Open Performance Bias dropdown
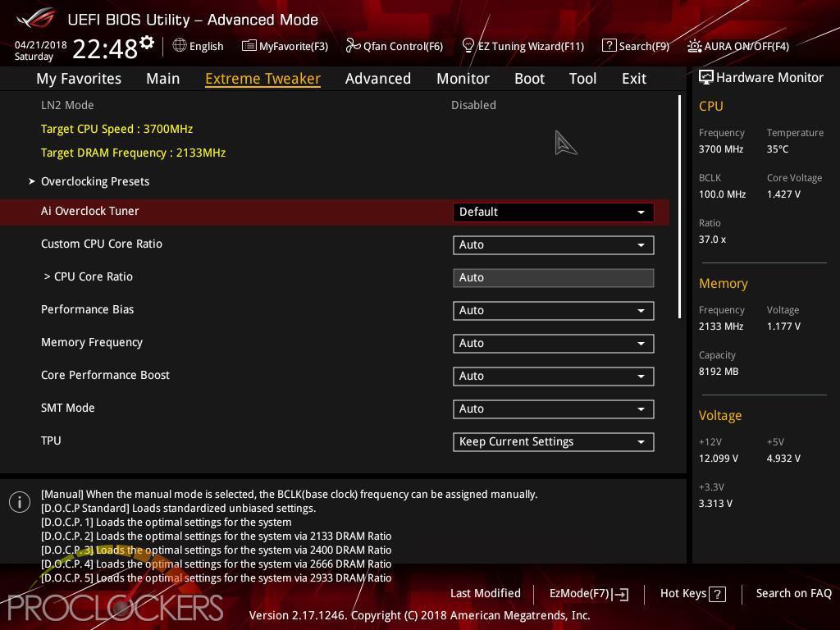Image resolution: width=840 pixels, height=630 pixels. [554, 311]
